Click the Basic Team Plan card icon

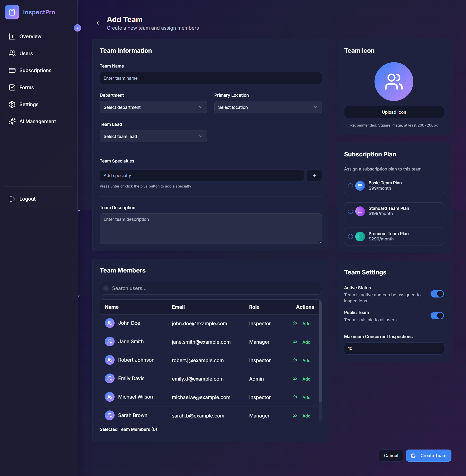360,186
